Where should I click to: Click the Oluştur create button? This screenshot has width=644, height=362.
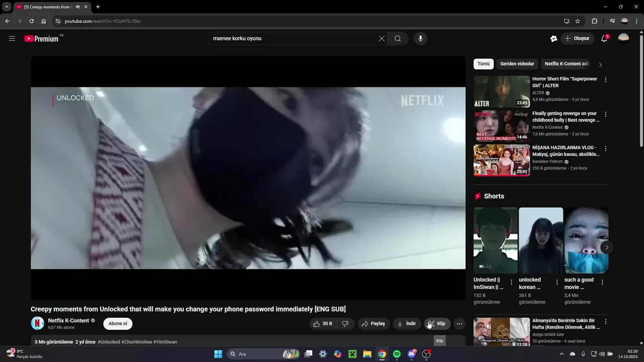pyautogui.click(x=578, y=39)
